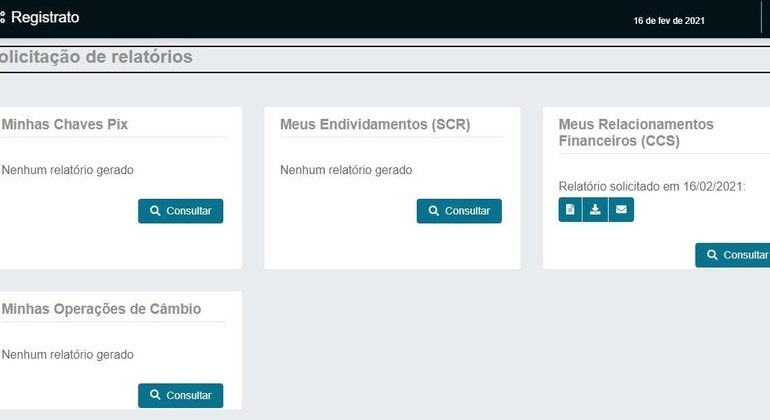Click Nenhum relatório gerado in SCR card
Image resolution: width=770 pixels, height=420 pixels.
pos(346,170)
